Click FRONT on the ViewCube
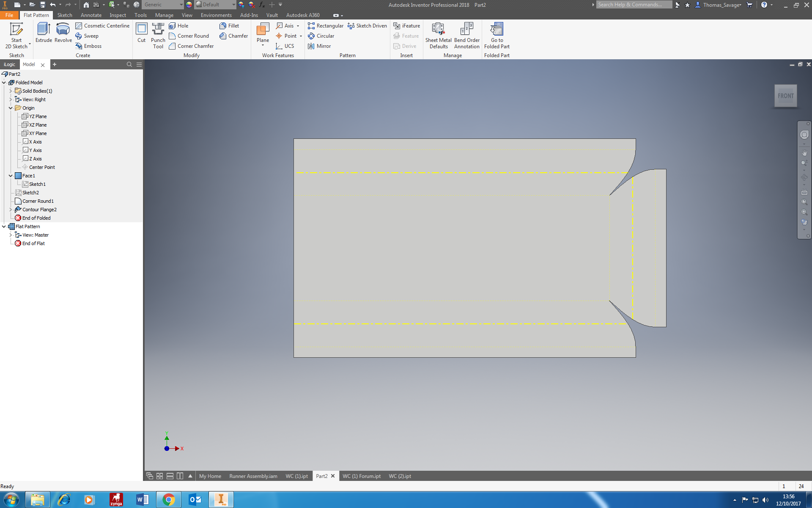Image resolution: width=812 pixels, height=508 pixels. click(785, 95)
